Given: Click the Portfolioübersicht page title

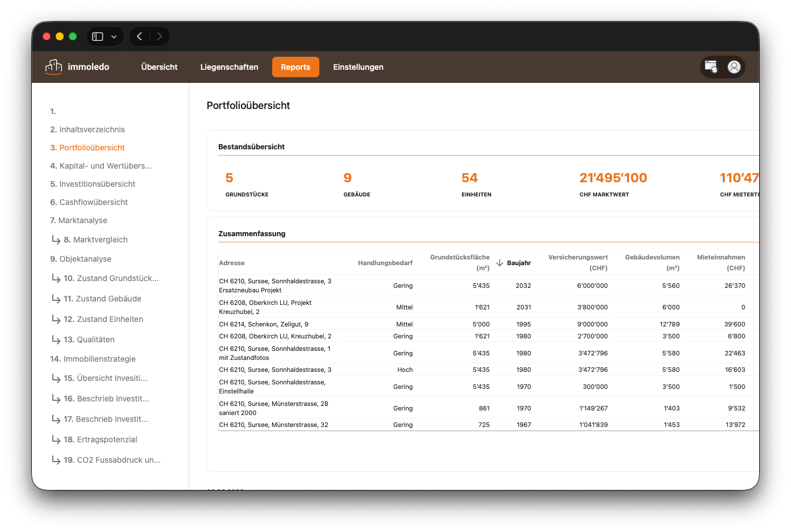Looking at the screenshot, I should pyautogui.click(x=248, y=106).
